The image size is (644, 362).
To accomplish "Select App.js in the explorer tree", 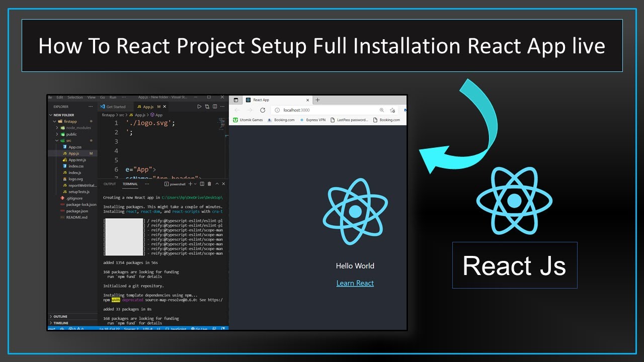I will coord(72,153).
